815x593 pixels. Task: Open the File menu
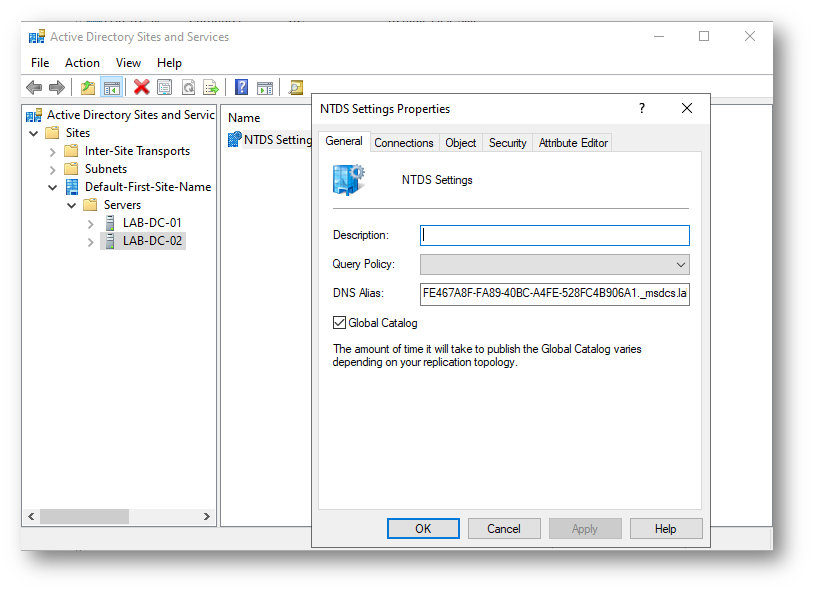(40, 63)
